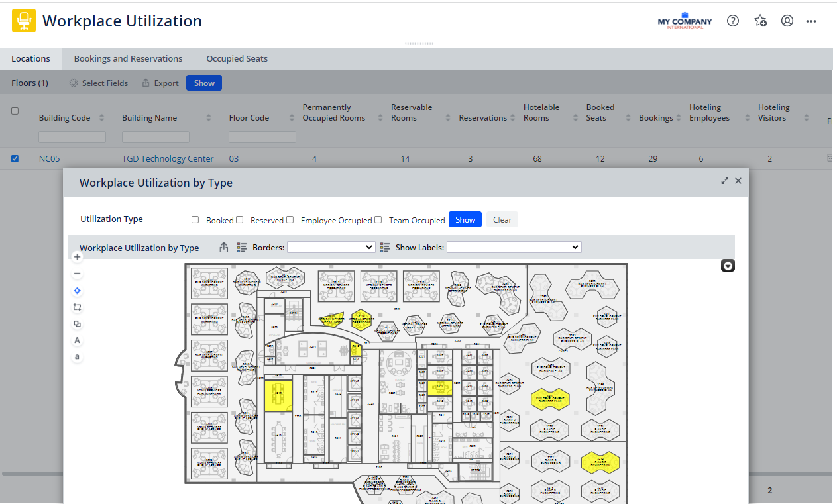Open the user profile icon
The height and width of the screenshot is (504, 837).
[x=787, y=21]
